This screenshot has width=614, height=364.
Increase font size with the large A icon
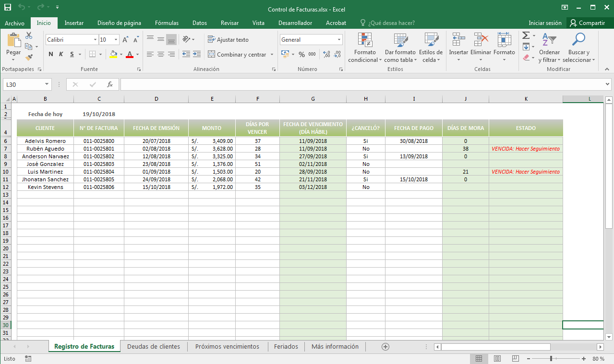[x=125, y=40]
